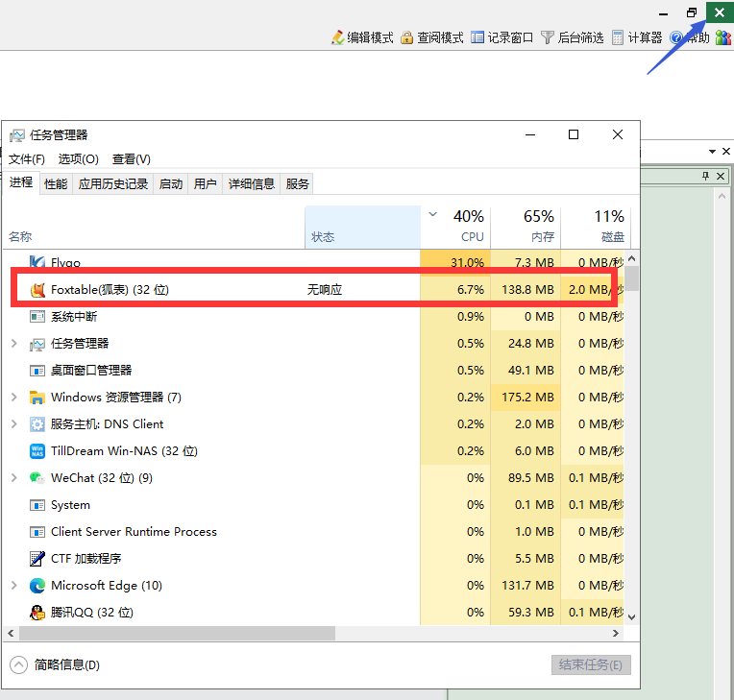
Task: Click the vertical scrollbar down arrow
Action: [x=631, y=617]
